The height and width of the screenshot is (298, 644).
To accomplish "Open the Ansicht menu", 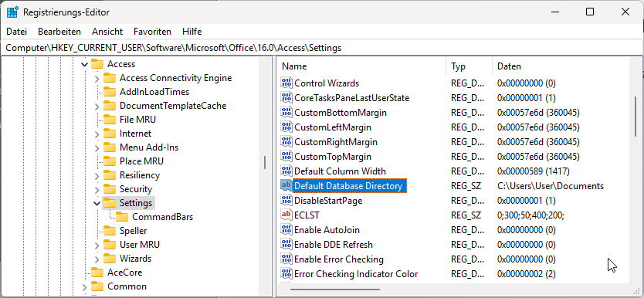I will tap(107, 32).
